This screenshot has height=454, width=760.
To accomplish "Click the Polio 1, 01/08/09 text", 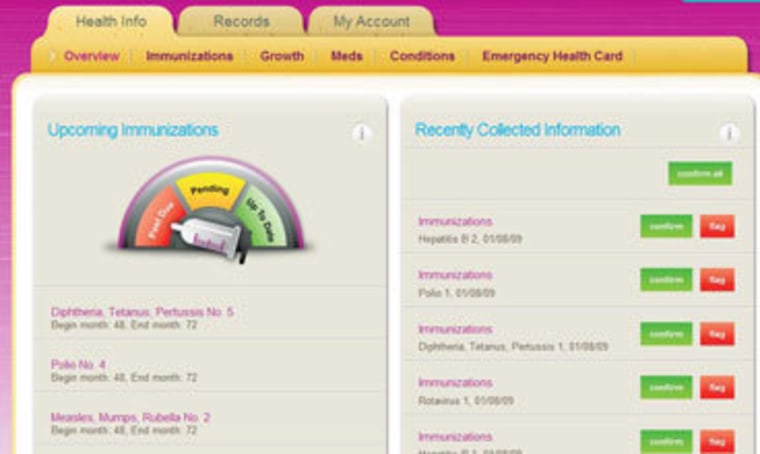I will tap(457, 293).
